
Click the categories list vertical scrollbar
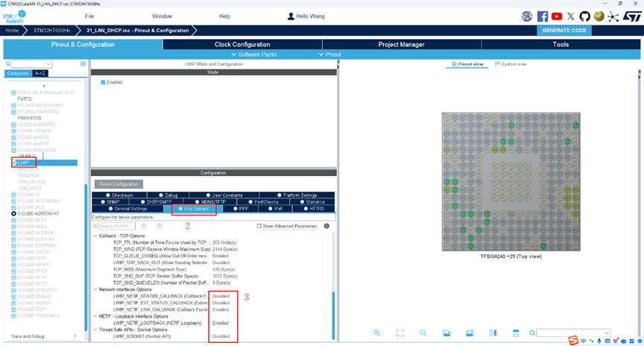click(x=86, y=257)
